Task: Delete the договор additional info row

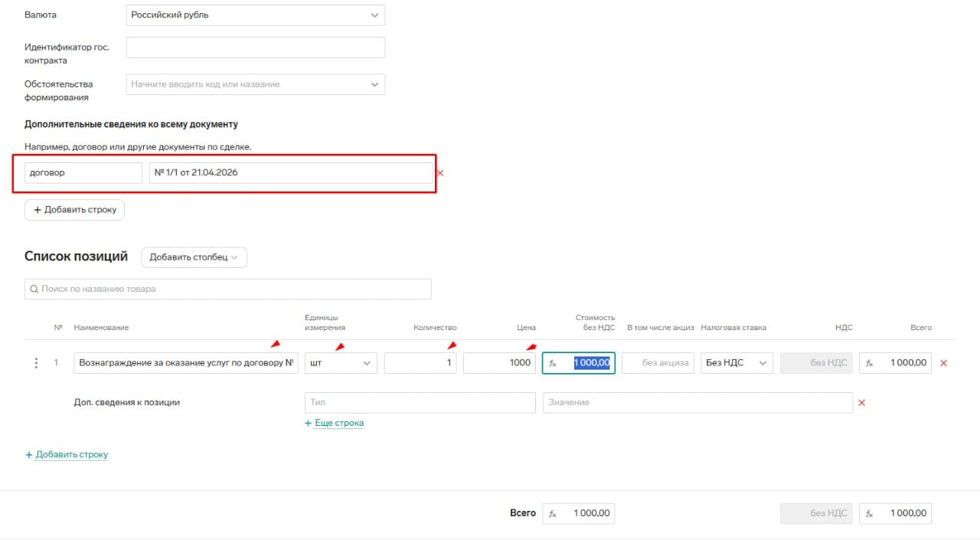Action: pos(440,173)
